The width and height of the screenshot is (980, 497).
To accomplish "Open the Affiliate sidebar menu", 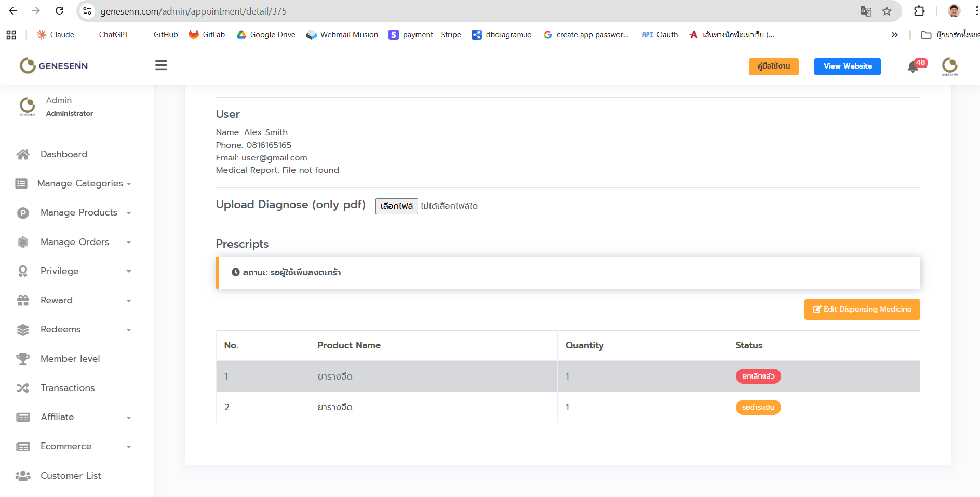I will pos(57,417).
